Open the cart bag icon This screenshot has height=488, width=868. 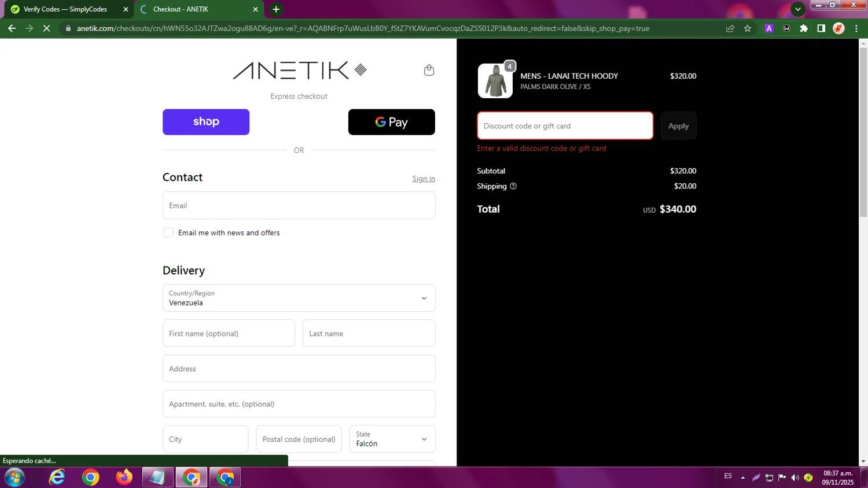pos(429,70)
